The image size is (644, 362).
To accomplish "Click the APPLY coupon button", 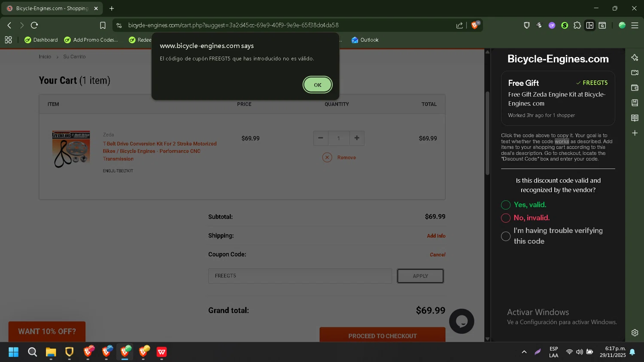I will coord(420,276).
